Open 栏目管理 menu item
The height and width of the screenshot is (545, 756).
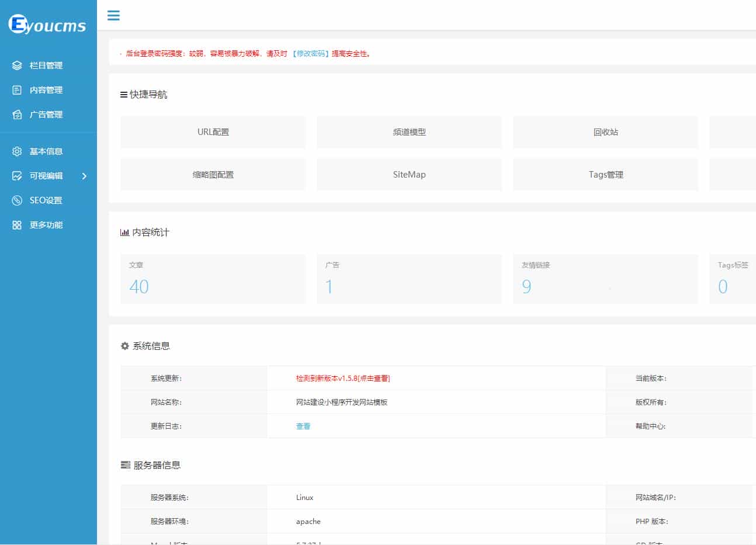pos(48,65)
